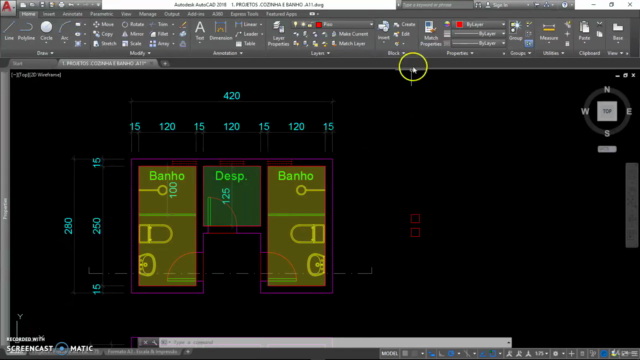640x360 pixels.
Task: Open the Layer Properties manager
Action: pos(278,33)
